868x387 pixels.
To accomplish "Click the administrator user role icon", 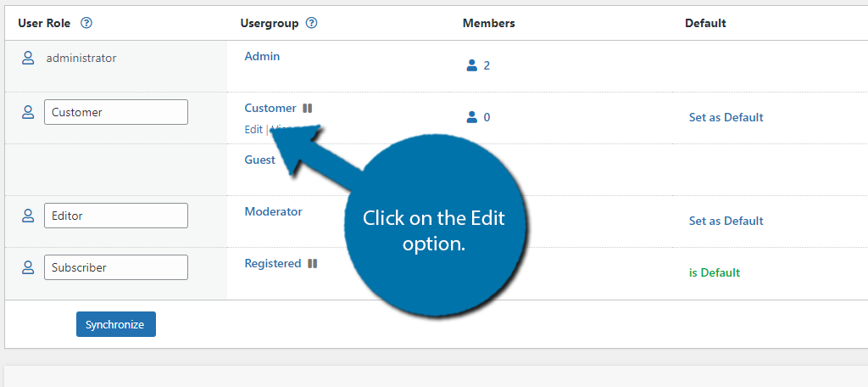I will pos(28,58).
